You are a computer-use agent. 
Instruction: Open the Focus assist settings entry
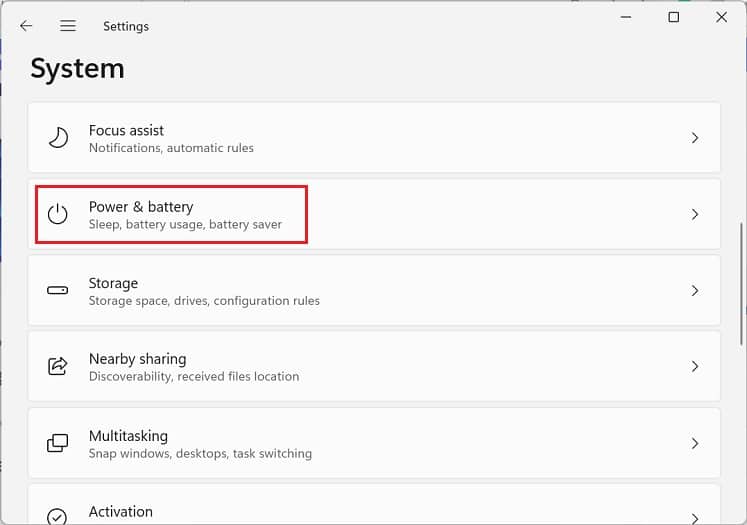[374, 138]
